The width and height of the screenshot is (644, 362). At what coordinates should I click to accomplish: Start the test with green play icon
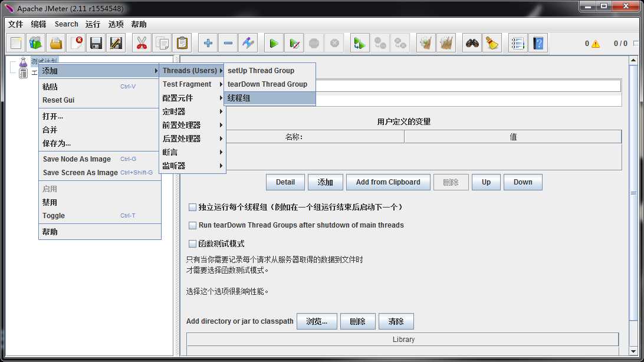click(274, 42)
